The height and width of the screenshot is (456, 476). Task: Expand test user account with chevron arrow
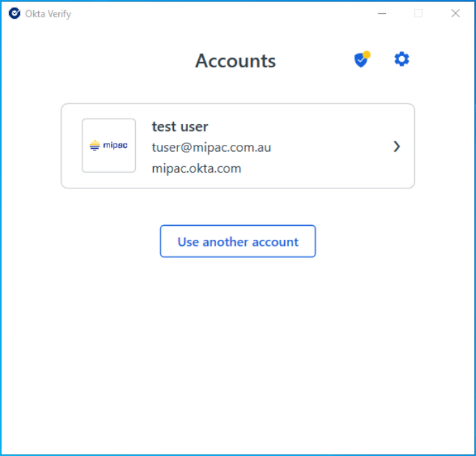(x=396, y=146)
